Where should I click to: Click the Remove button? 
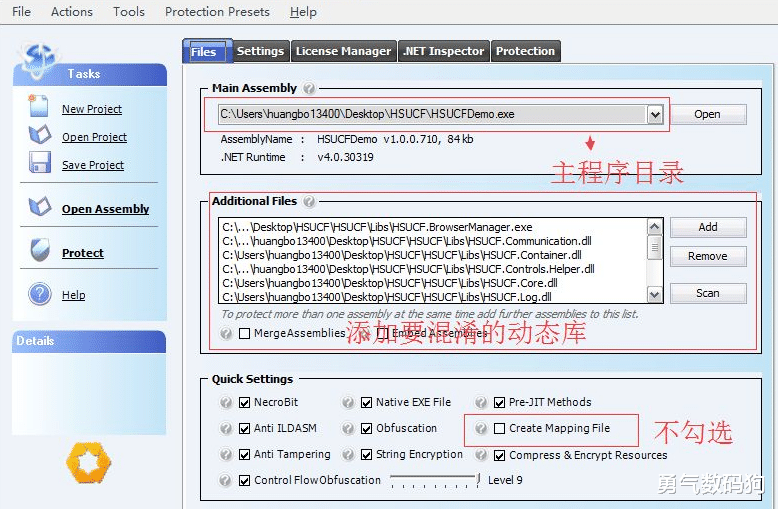point(708,256)
